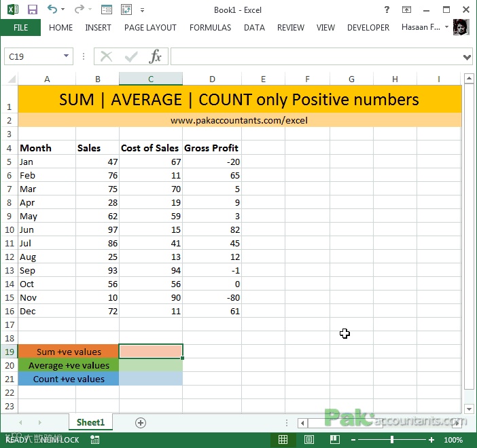Open the FORMULAS ribbon tab

click(210, 28)
